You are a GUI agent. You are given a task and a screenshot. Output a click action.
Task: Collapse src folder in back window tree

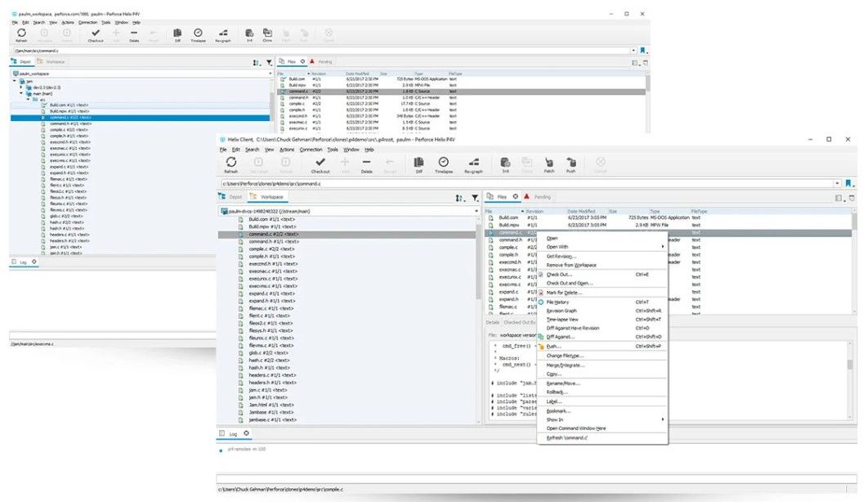pyautogui.click(x=29, y=99)
